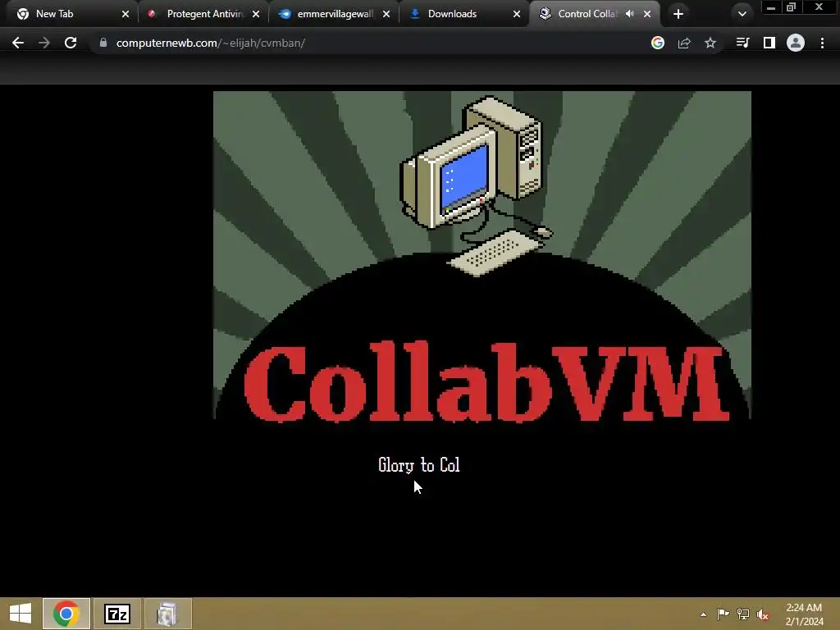Open the third taskbar application icon
Viewport: 840px width, 630px height.
pyautogui.click(x=167, y=614)
